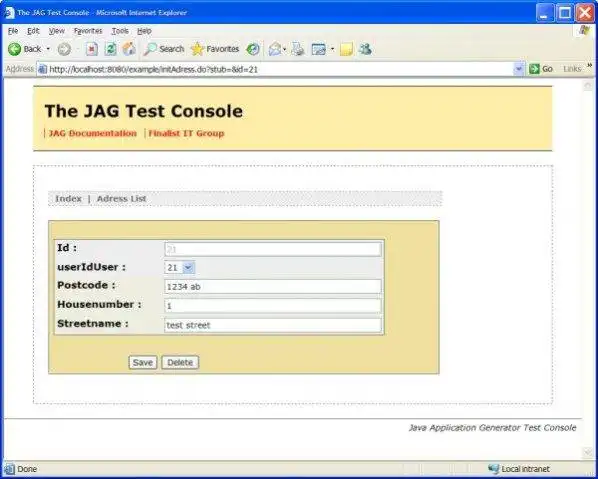598x479 pixels.
Task: Click the Streetname input field
Action: [x=273, y=325]
